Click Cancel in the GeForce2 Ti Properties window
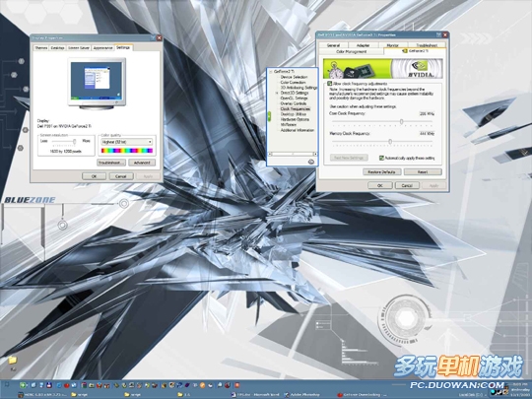This screenshot has height=399, width=532. pyautogui.click(x=407, y=185)
